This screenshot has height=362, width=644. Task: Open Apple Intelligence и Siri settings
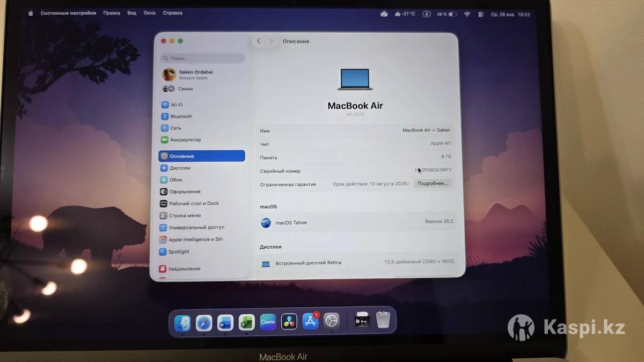[195, 240]
